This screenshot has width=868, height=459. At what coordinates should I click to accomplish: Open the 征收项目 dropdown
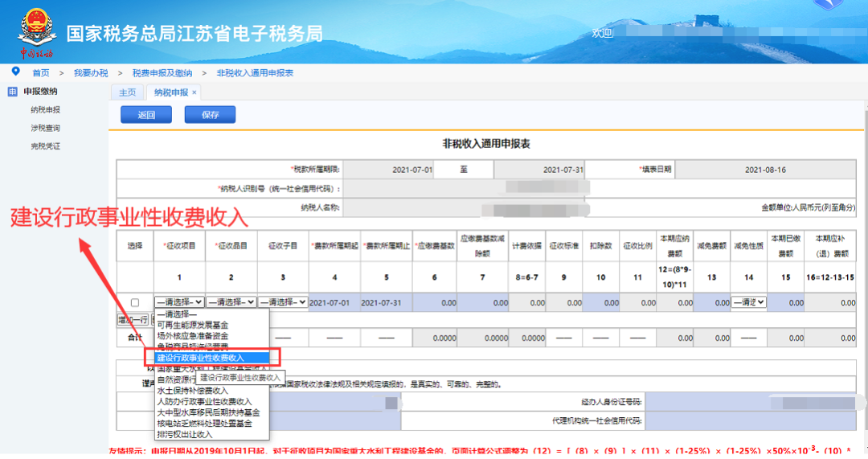click(179, 302)
